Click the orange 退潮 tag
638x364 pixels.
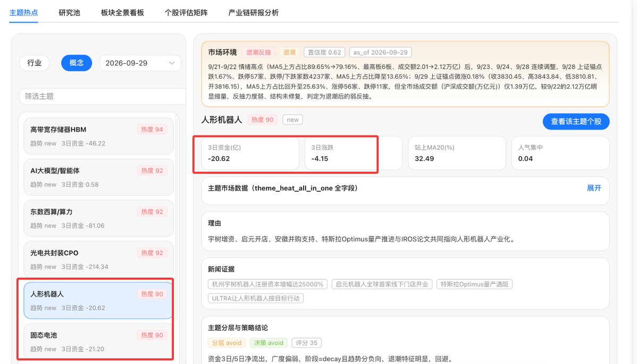pyautogui.click(x=289, y=53)
